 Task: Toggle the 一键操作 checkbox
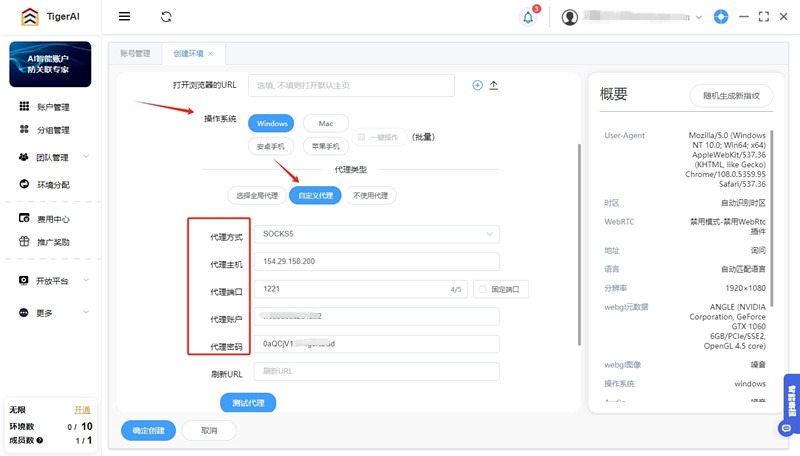click(362, 137)
